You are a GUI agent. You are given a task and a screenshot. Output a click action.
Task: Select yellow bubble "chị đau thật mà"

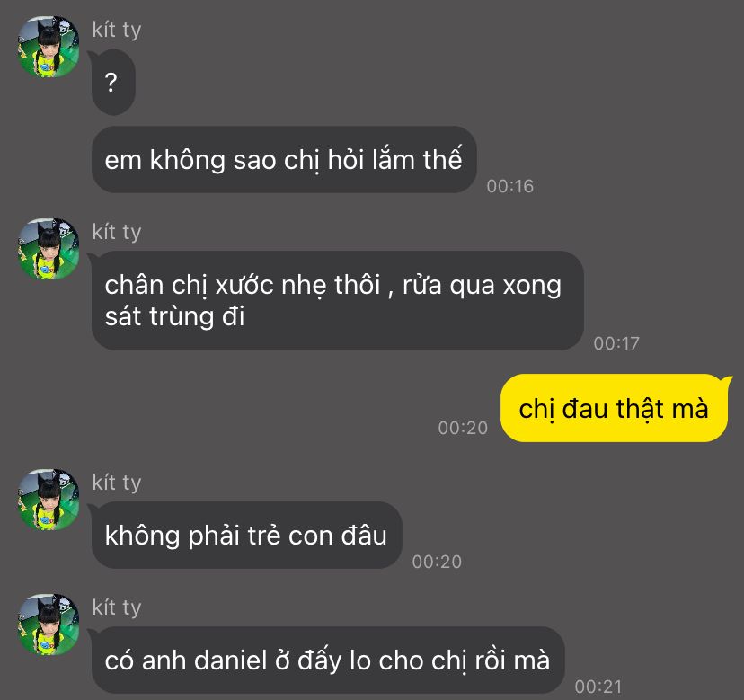tap(614, 408)
